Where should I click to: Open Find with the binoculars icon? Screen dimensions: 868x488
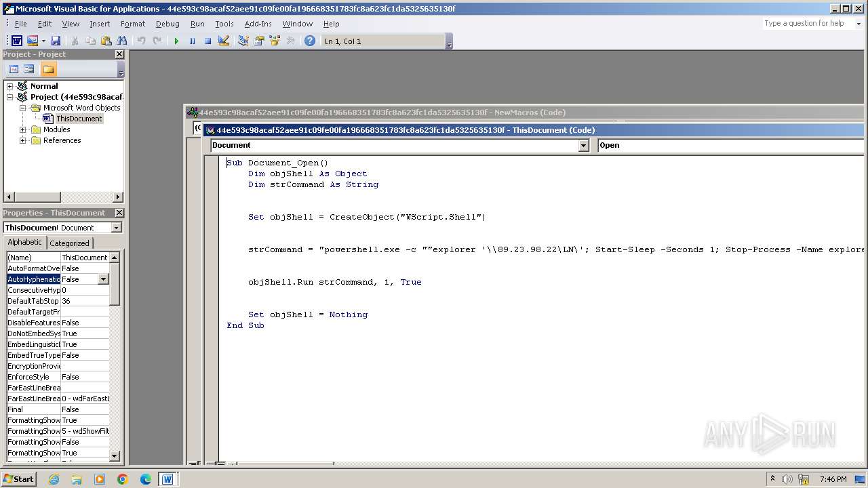tap(122, 41)
